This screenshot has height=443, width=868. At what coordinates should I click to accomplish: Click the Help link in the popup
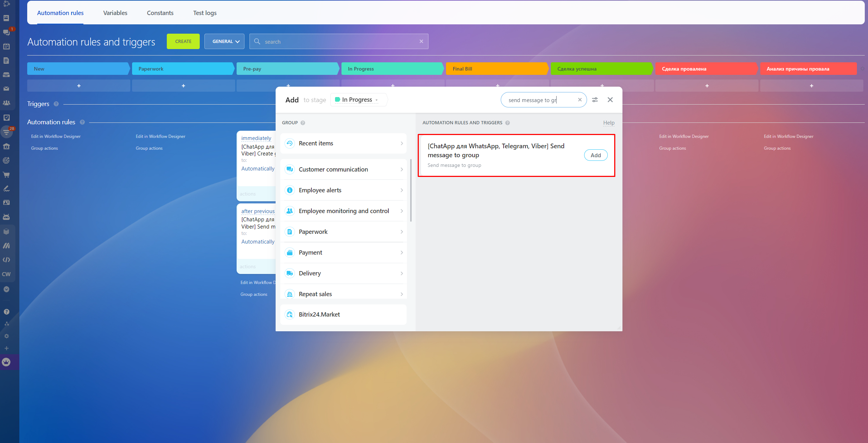(x=608, y=123)
